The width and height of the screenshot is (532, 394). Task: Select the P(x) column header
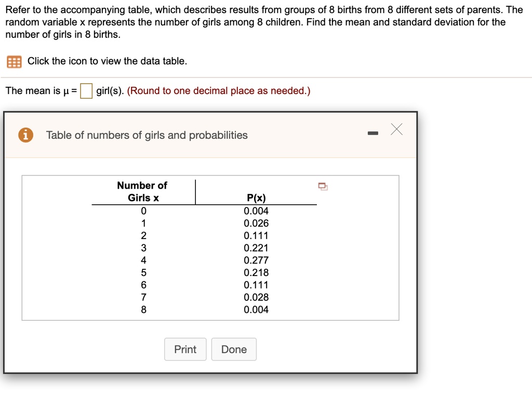click(256, 198)
